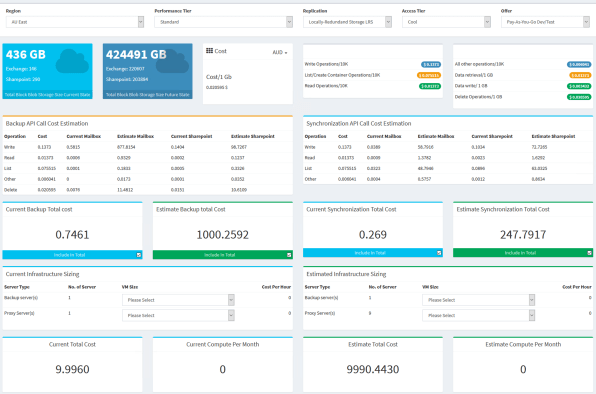596x394 pixels.
Task: Click the 247.7917 Estimate Synchronization Total Cost value
Action: point(523,235)
